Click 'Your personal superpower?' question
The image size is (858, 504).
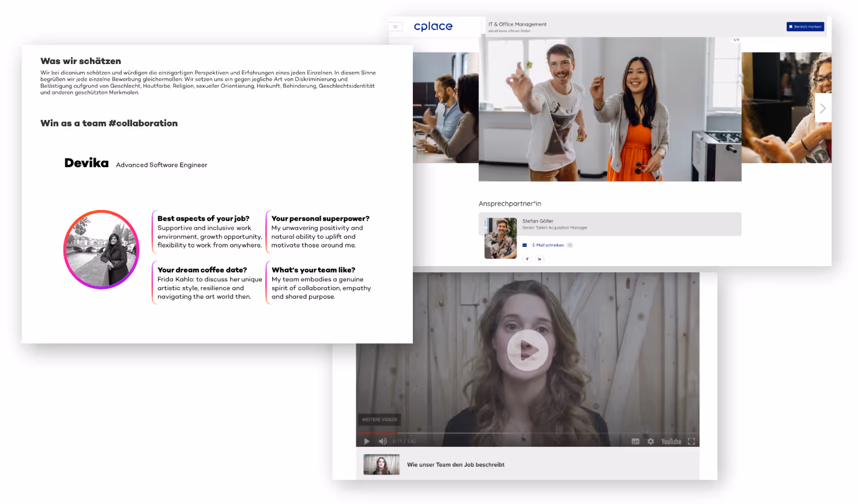click(x=321, y=219)
